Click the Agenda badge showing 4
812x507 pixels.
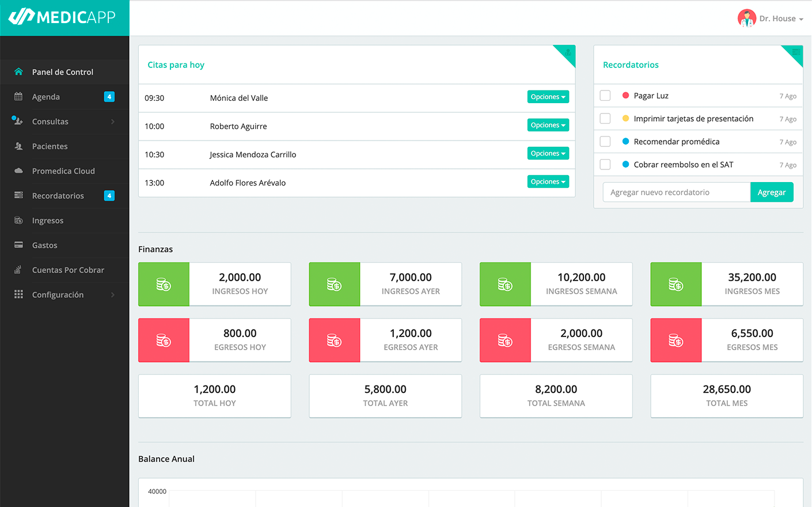pyautogui.click(x=109, y=97)
